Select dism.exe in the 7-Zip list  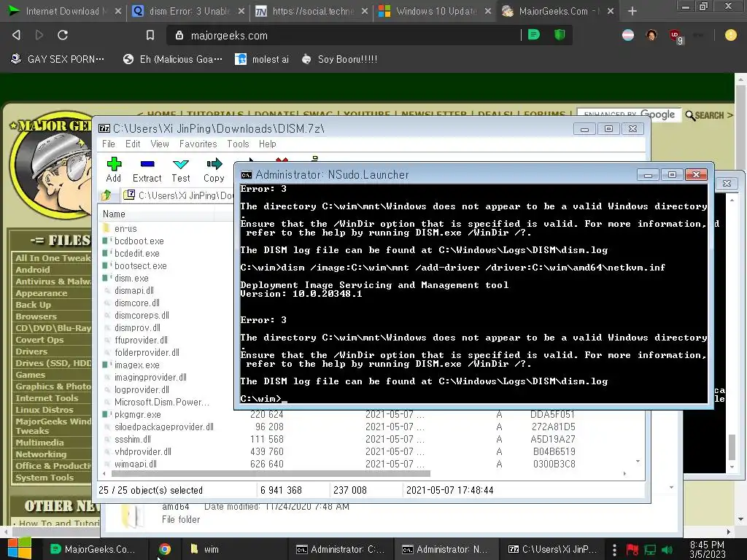click(x=131, y=278)
